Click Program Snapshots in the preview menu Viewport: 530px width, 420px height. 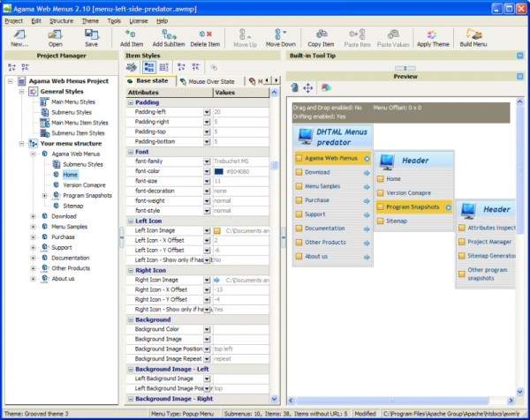point(412,207)
